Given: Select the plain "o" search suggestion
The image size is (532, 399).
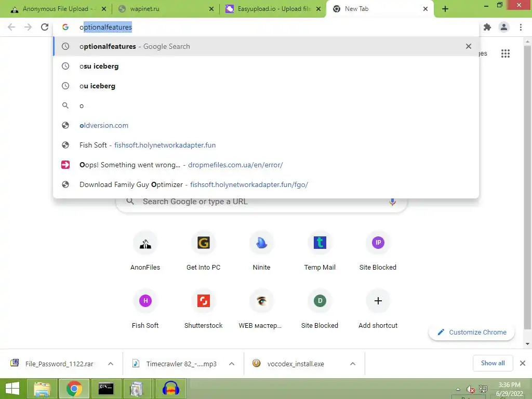Looking at the screenshot, I should pos(266,105).
